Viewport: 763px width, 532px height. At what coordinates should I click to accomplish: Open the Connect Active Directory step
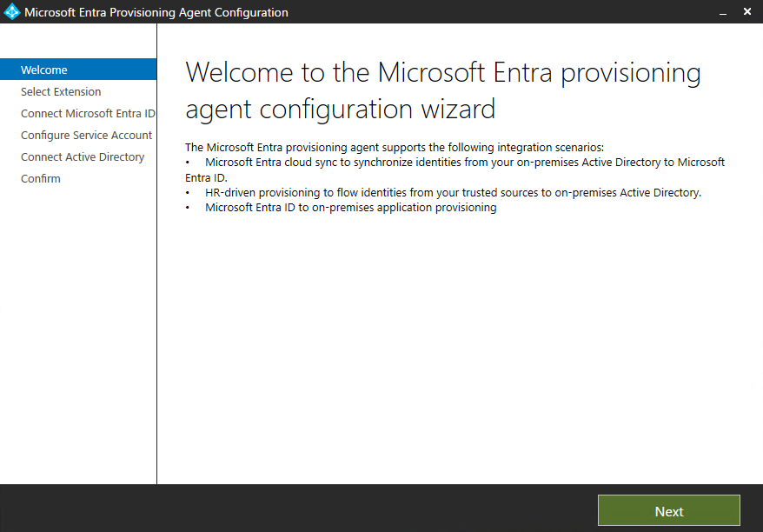(x=83, y=156)
